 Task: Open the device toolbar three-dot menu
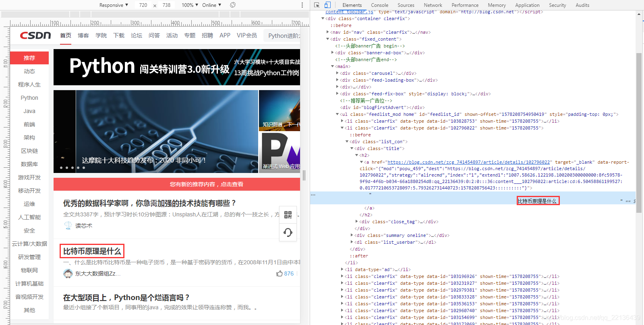coord(302,5)
